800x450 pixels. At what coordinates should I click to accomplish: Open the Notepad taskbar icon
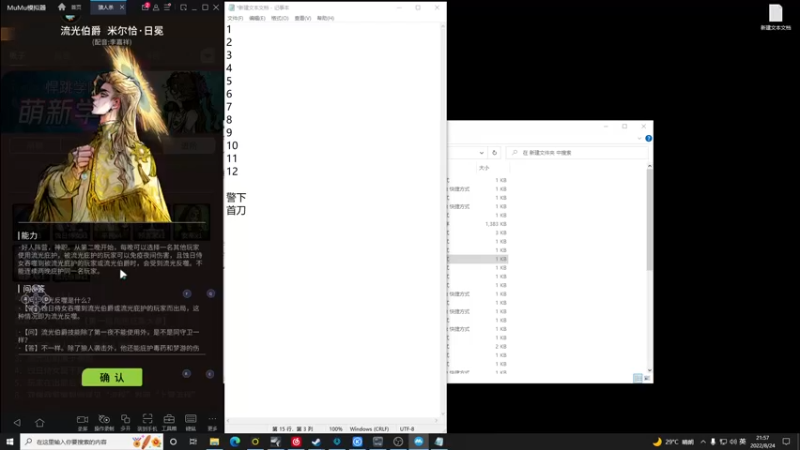439,441
